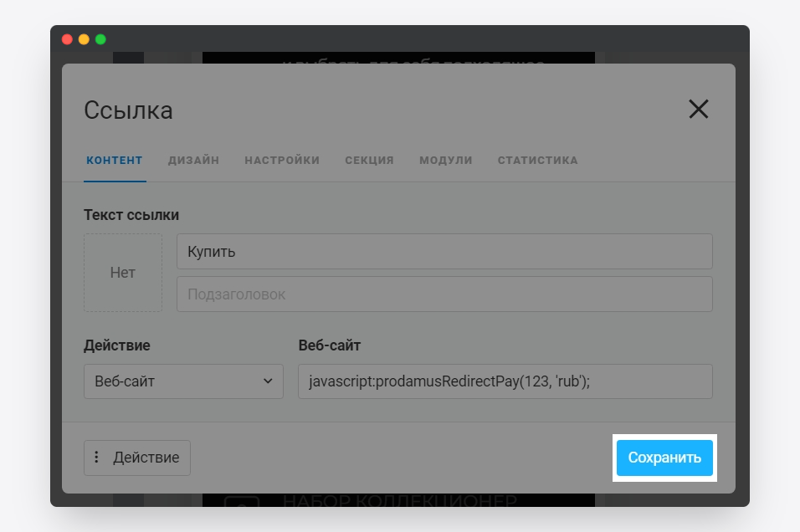Viewport: 800px width, 532px height.
Task: Click the javascript:prodamusRedirectPay URL field
Action: click(x=505, y=381)
